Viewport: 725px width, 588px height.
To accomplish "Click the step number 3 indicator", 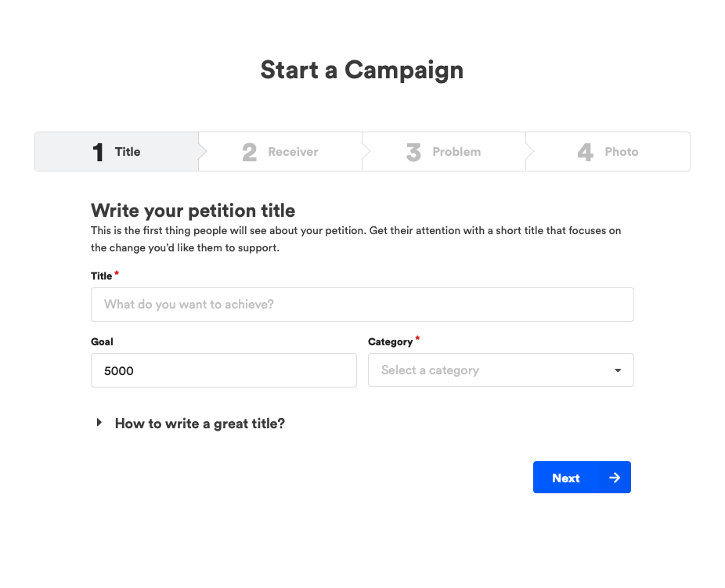I will [x=413, y=152].
